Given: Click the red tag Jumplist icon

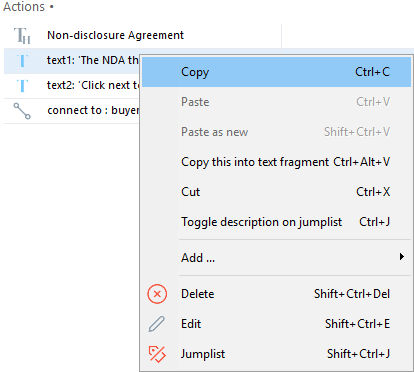Looking at the screenshot, I should pyautogui.click(x=157, y=354).
